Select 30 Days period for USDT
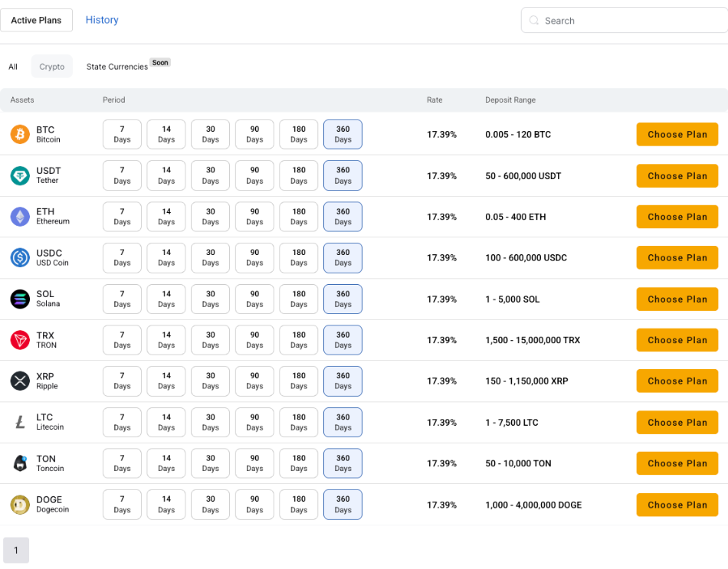 (210, 175)
